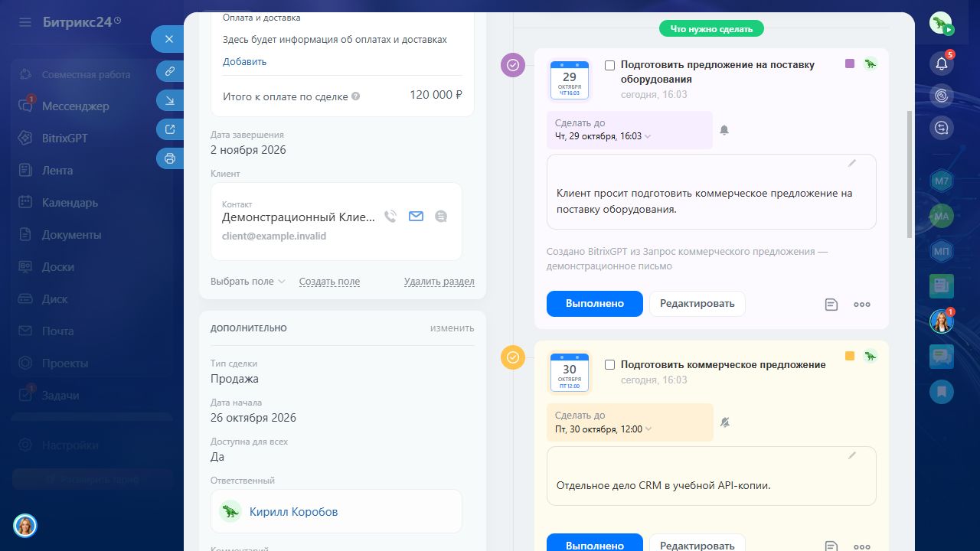Click Редактировать for the first task
Image resolution: width=980 pixels, height=551 pixels.
pyautogui.click(x=697, y=304)
